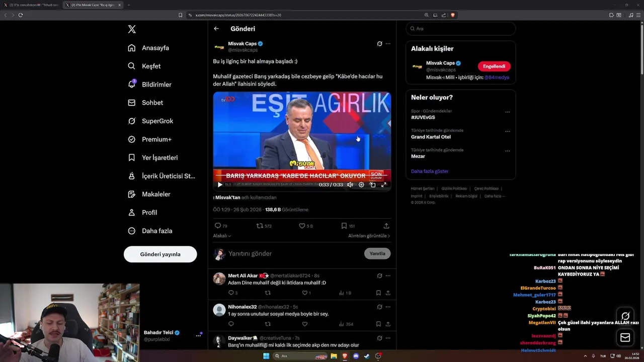Bookmark page in the address bar
The width and height of the screenshot is (644, 362).
[x=181, y=15]
